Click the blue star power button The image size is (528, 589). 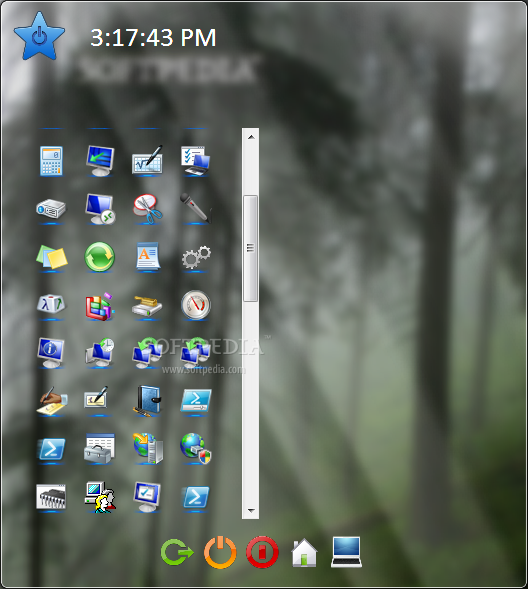pos(39,36)
